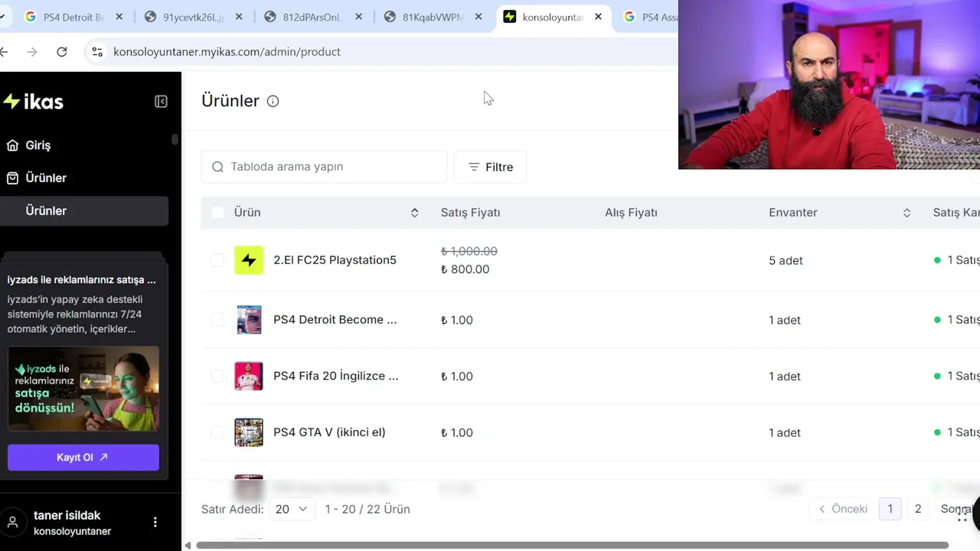Image resolution: width=980 pixels, height=551 pixels.
Task: Check the 2.El FC25 Playstation5 row
Action: point(217,260)
